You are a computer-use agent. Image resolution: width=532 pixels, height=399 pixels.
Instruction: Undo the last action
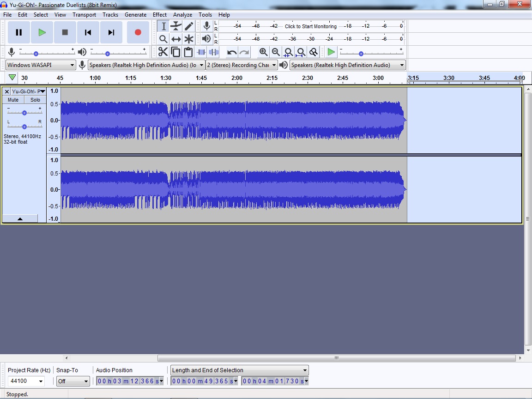pos(232,52)
